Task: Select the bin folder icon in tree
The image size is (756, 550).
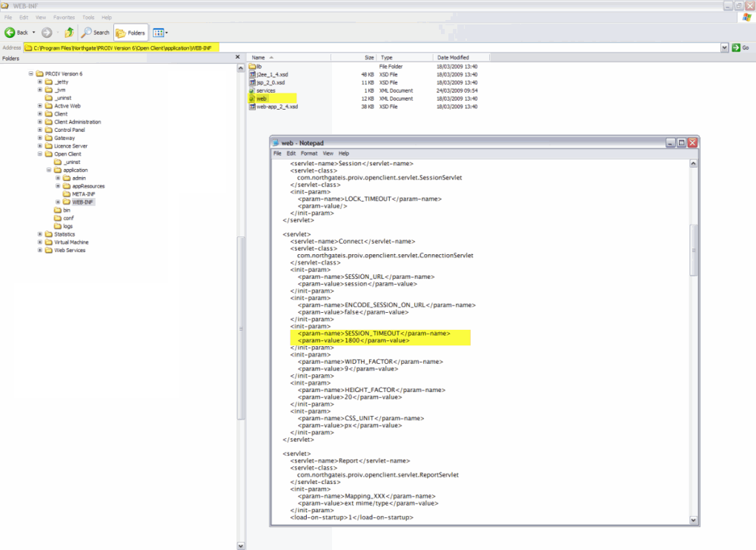Action: pos(57,211)
